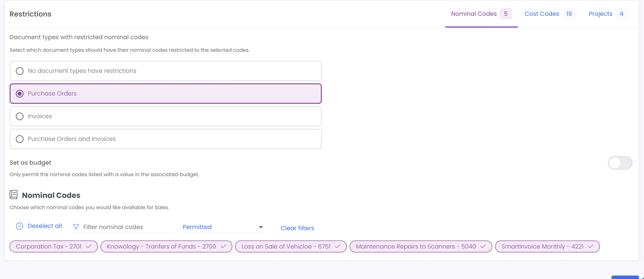Select the Purchase Orders radio option
The width and height of the screenshot is (644, 279).
click(166, 93)
